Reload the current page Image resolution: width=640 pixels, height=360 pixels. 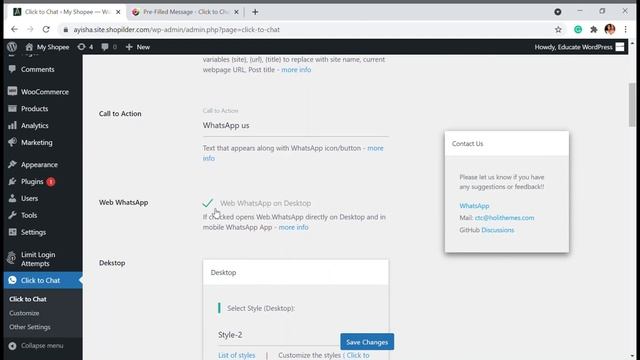[x=46, y=29]
